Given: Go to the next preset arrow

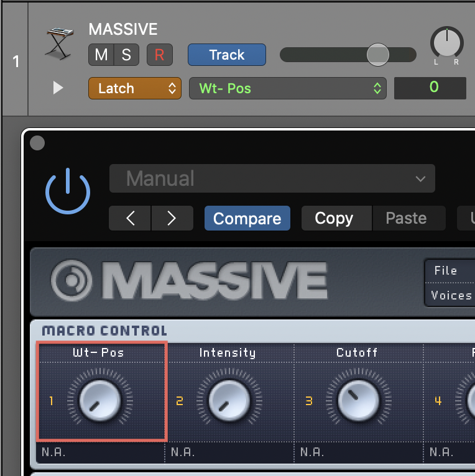Looking at the screenshot, I should tap(172, 218).
